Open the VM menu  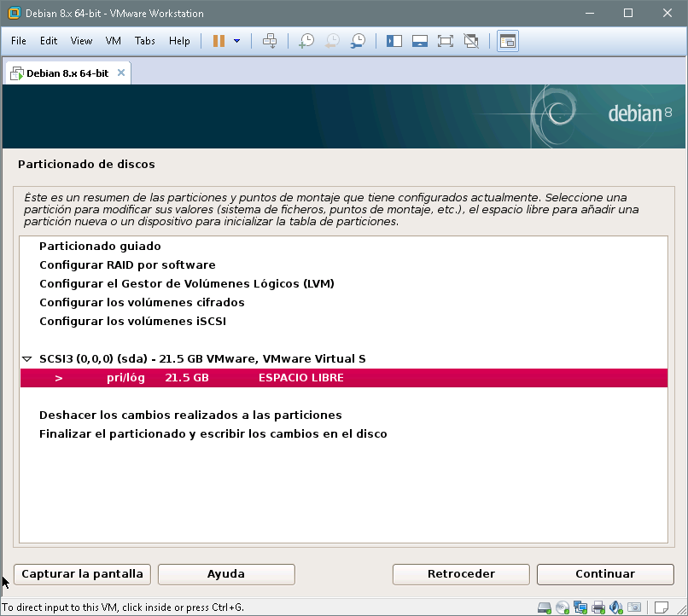(x=114, y=41)
